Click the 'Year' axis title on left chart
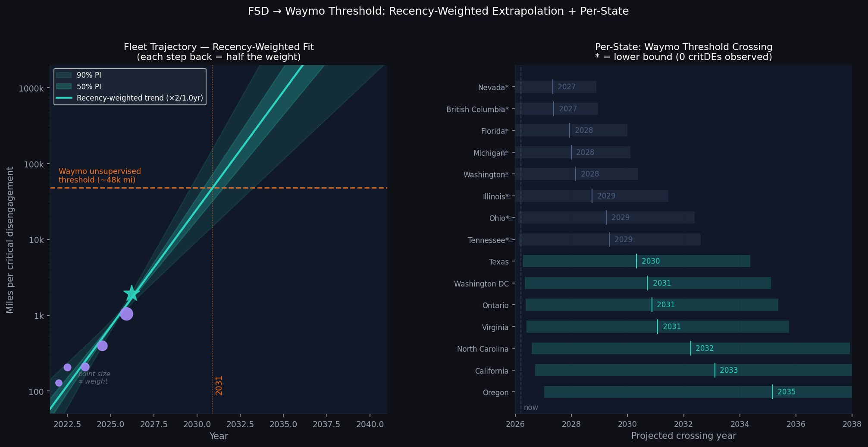This screenshot has height=447, width=868. point(219,436)
